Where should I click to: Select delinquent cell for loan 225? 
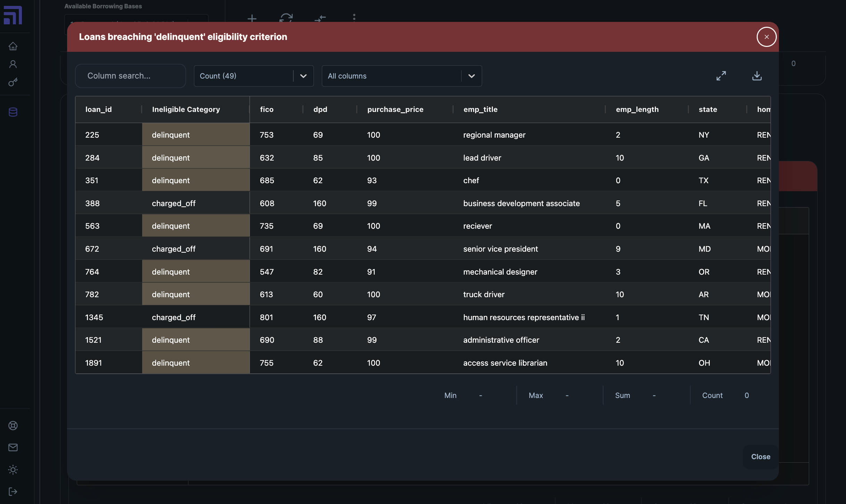[x=195, y=135]
